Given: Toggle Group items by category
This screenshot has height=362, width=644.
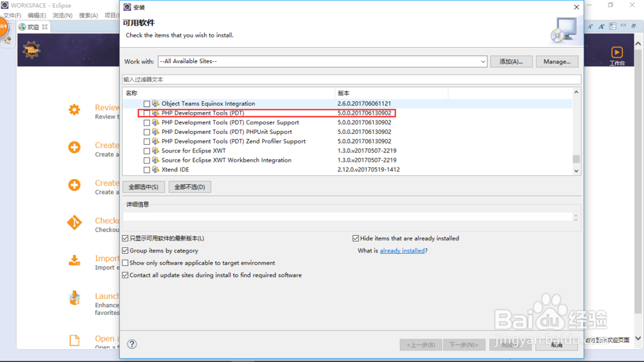Looking at the screenshot, I should coord(126,251).
